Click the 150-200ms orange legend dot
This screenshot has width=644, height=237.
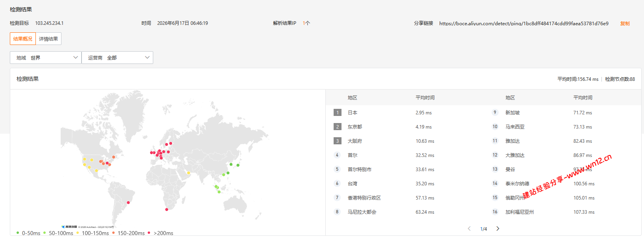coord(113,233)
